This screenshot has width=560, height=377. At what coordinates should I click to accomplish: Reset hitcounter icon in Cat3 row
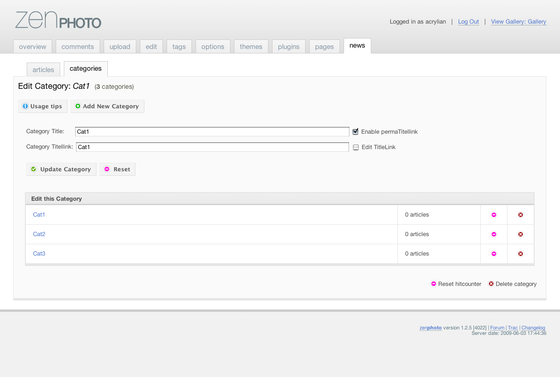click(x=494, y=253)
